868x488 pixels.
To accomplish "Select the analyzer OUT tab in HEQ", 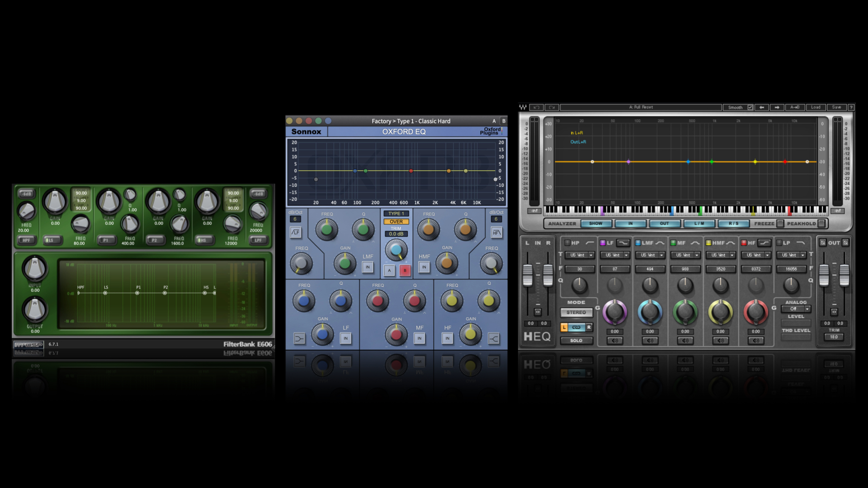I will [x=665, y=223].
